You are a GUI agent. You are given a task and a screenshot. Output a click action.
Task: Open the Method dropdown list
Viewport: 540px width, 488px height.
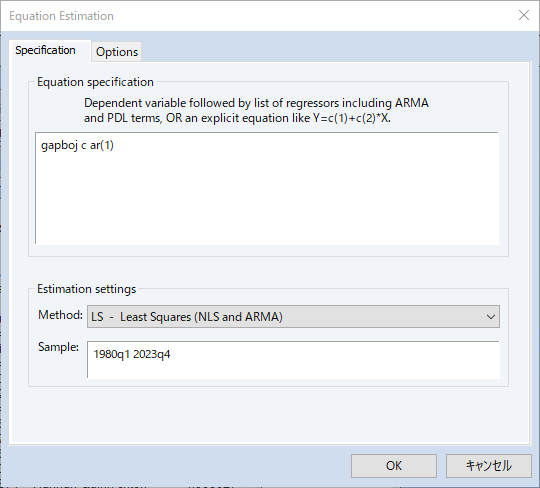tap(293, 316)
